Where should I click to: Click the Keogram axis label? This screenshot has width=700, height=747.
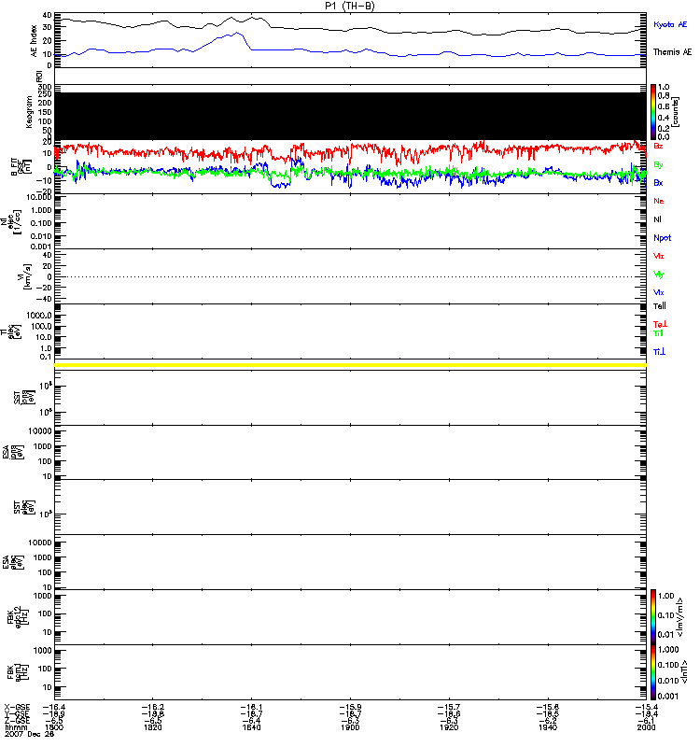[29, 112]
